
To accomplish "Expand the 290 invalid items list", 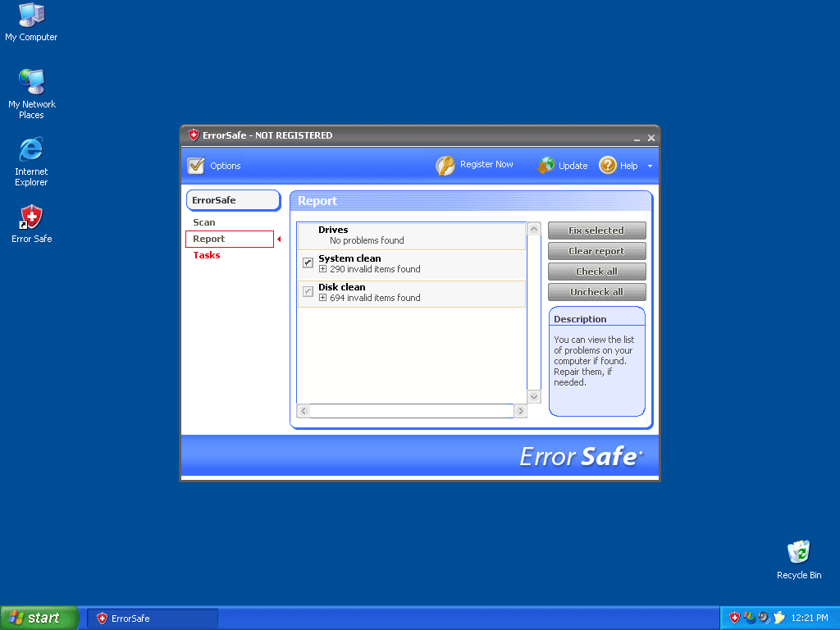I will 323,269.
